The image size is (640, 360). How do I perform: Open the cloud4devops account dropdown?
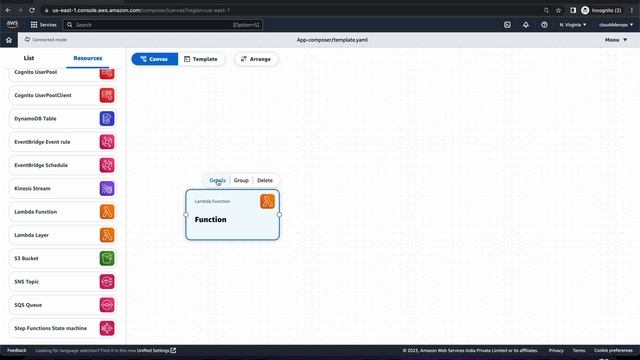click(x=616, y=24)
